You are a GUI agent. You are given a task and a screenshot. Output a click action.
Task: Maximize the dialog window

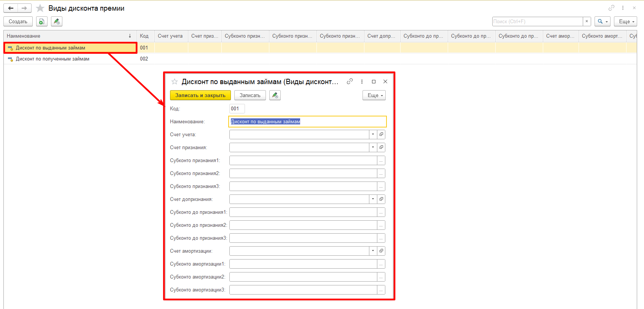(x=374, y=81)
